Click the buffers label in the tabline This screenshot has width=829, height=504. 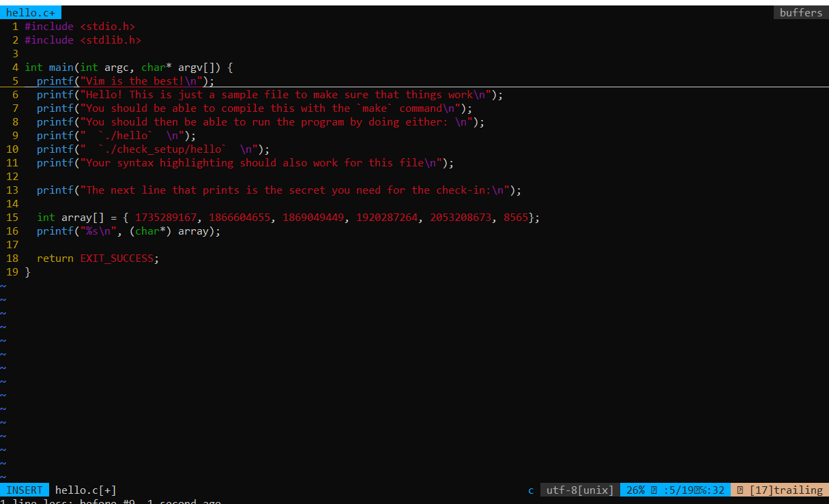point(801,13)
